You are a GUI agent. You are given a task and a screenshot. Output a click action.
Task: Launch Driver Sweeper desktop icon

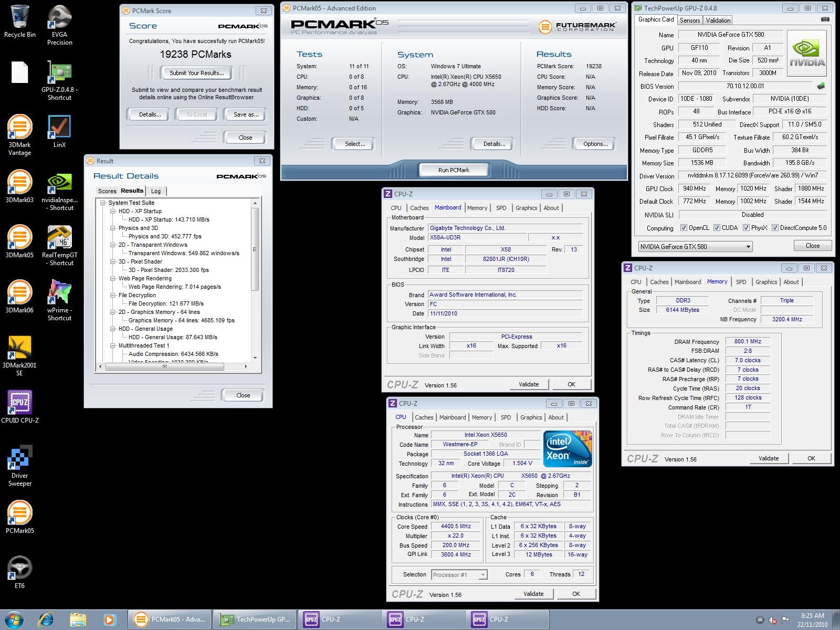(x=20, y=466)
